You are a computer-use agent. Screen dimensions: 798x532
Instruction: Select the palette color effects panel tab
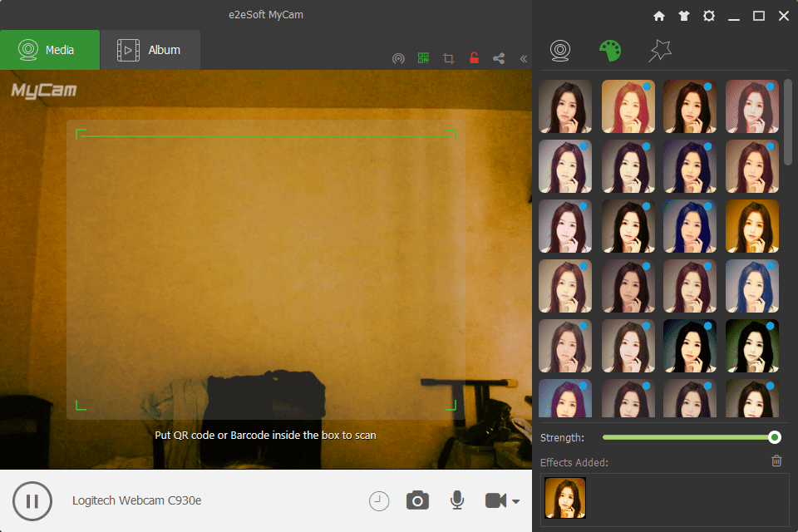pyautogui.click(x=609, y=51)
